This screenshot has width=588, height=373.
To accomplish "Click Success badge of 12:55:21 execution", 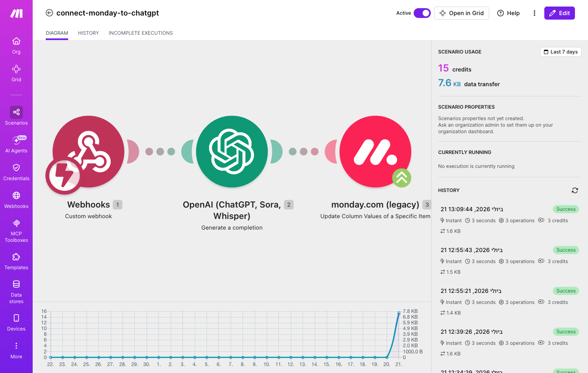I will (566, 291).
